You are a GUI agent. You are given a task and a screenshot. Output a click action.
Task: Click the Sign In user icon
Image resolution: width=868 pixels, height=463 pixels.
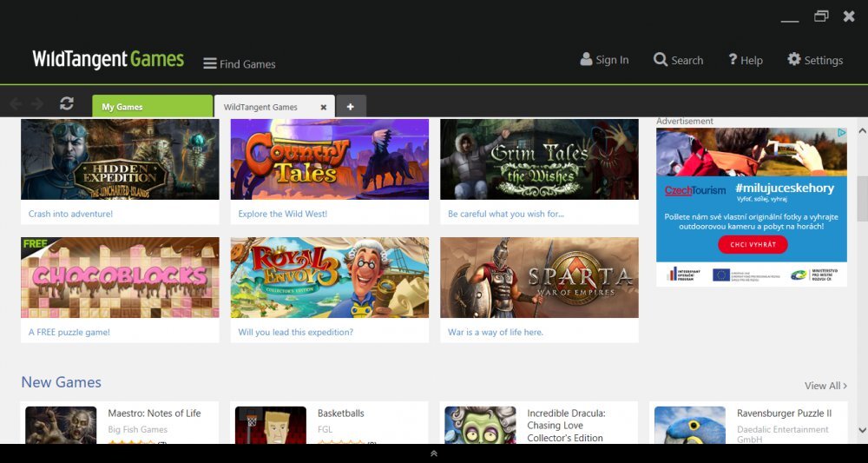[586, 59]
